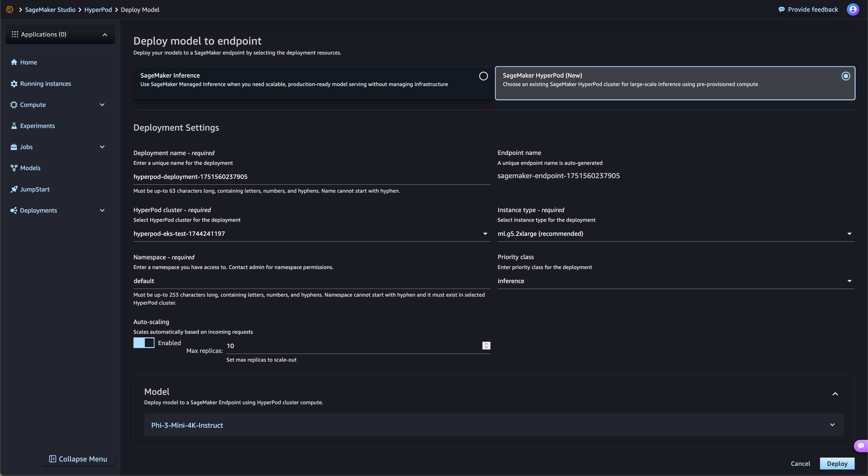Click the Deployment name input field
Image resolution: width=868 pixels, height=476 pixels.
[311, 176]
